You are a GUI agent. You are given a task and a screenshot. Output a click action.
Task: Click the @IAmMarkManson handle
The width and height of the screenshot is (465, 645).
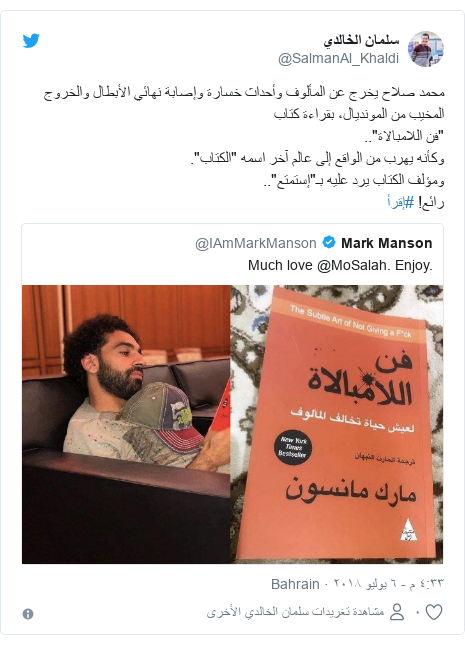coord(256,243)
